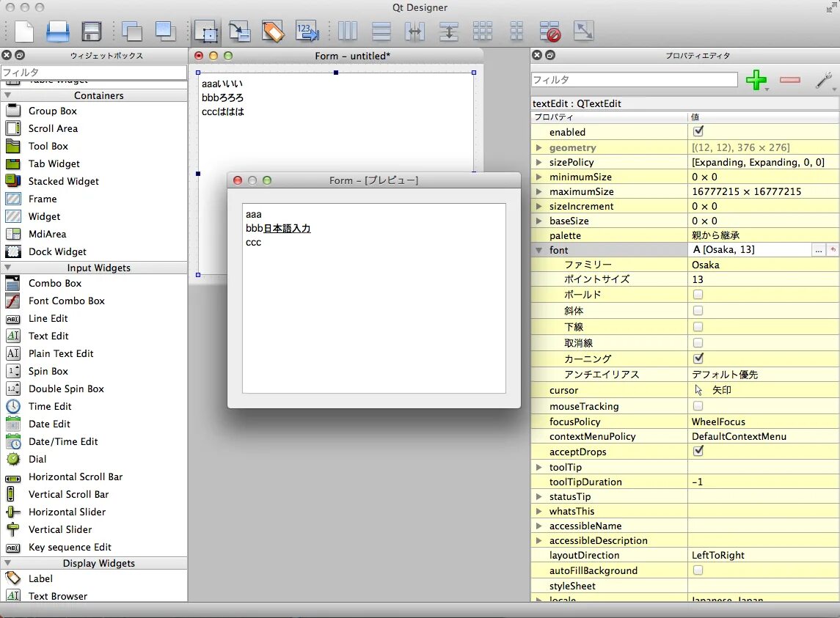The height and width of the screenshot is (618, 840).
Task: Apply Lay Out Vertically in Splitter icon
Action: [x=448, y=31]
